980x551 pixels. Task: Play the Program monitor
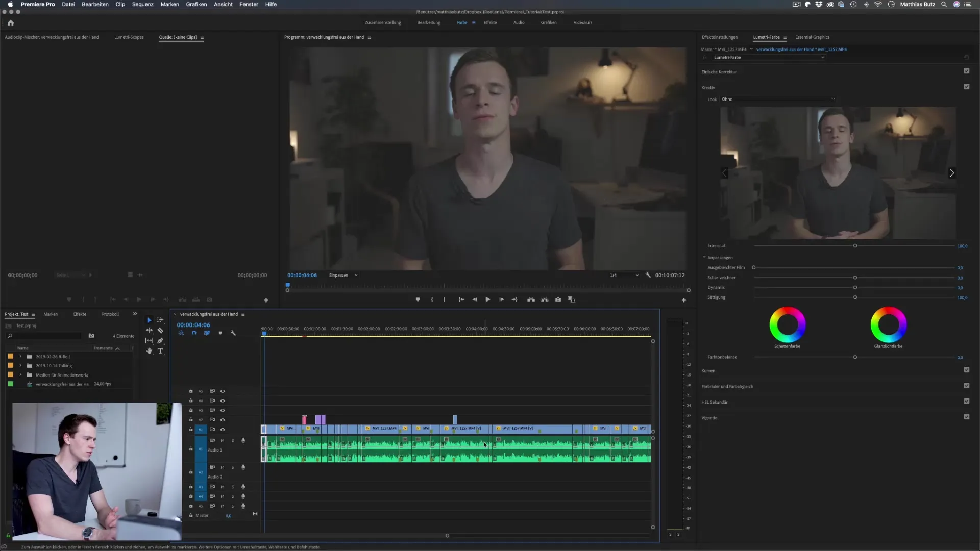click(488, 299)
